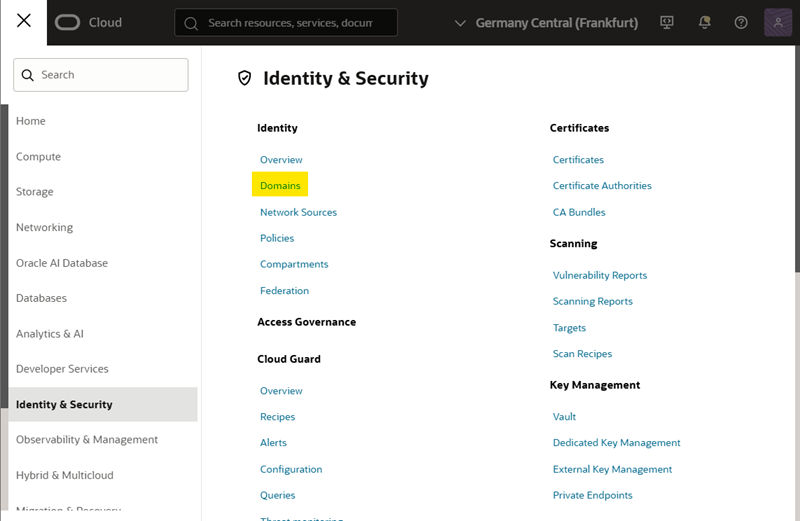Click the page scrollbar on the right edge
The height and width of the screenshot is (521, 800).
[797, 159]
